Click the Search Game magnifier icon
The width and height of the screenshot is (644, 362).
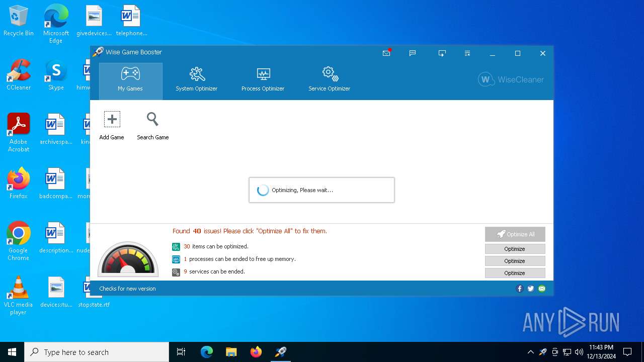coord(152,119)
